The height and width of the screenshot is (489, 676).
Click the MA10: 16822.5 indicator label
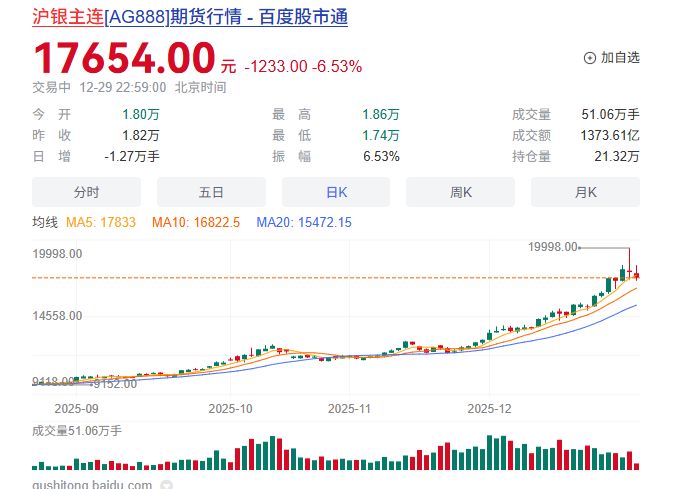tap(196, 222)
